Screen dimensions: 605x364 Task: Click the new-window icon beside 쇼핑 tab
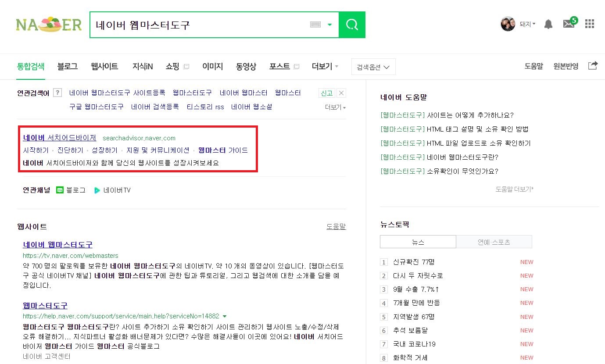[186, 67]
